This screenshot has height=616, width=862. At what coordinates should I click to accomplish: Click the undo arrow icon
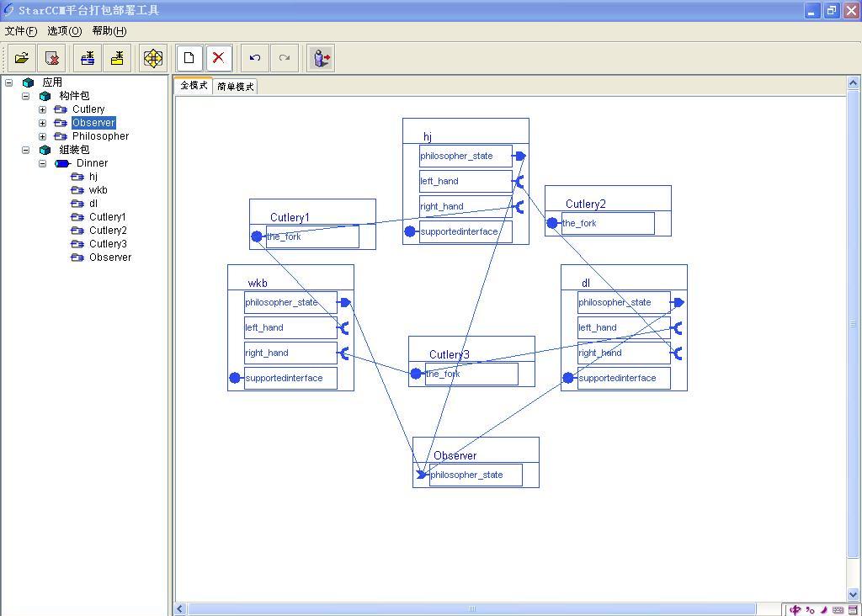(x=254, y=58)
